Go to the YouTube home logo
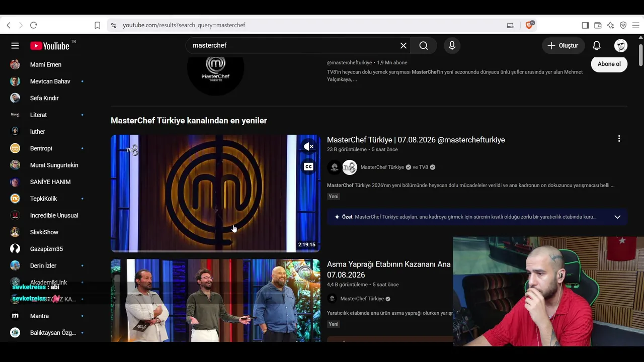644x362 pixels. (x=50, y=46)
